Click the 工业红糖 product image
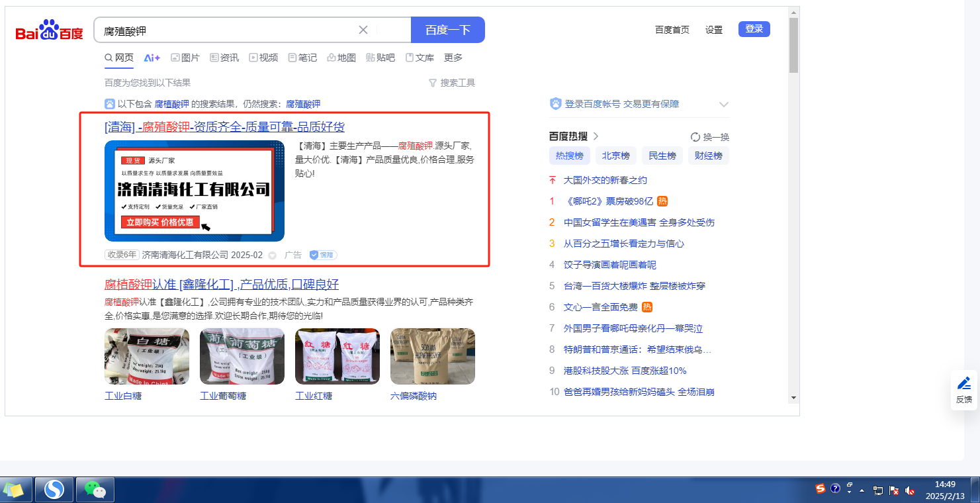Image resolution: width=980 pixels, height=503 pixels. point(337,356)
